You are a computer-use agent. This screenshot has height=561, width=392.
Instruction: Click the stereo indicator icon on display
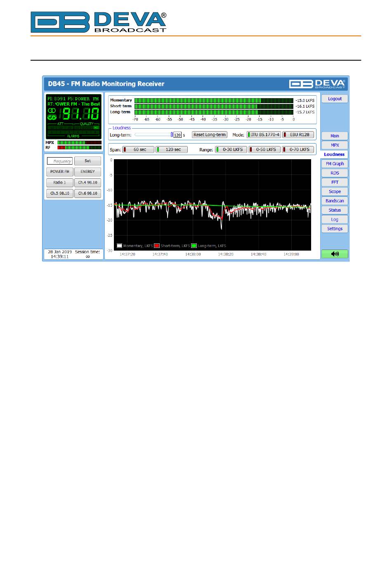[52, 111]
